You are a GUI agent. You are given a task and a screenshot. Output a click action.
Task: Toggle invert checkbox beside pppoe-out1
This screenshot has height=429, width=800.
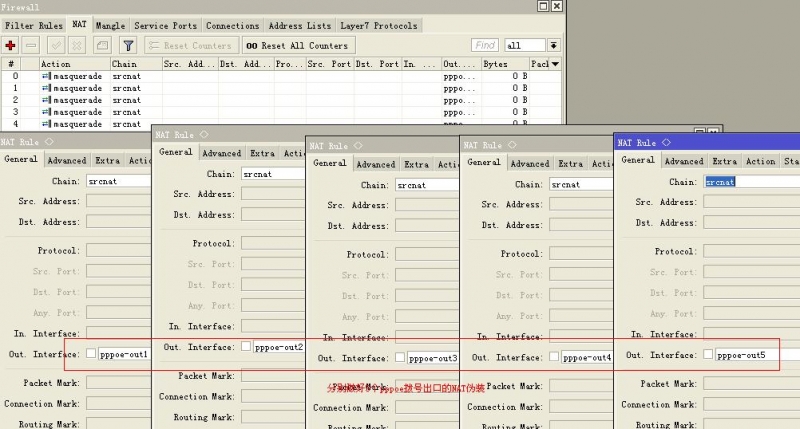[x=91, y=353]
